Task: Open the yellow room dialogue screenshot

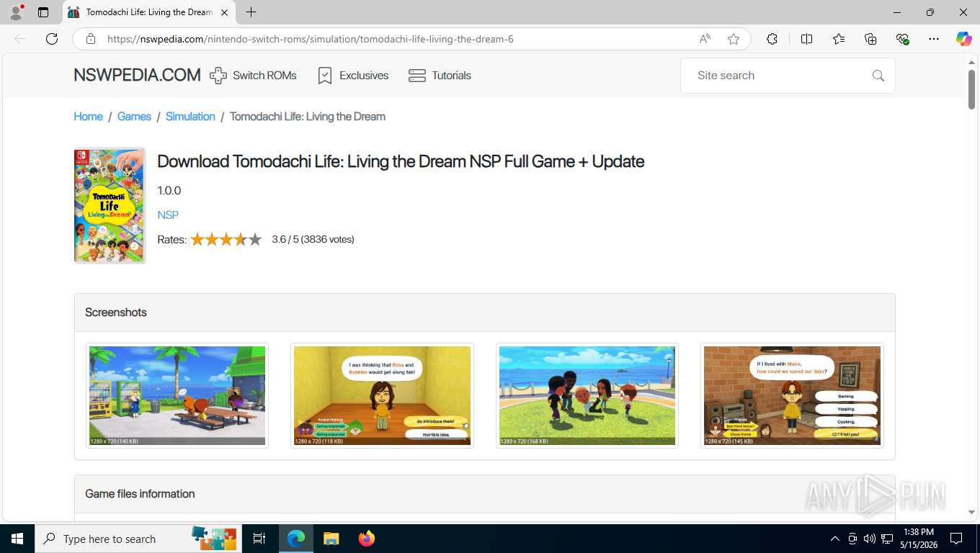Action: [x=382, y=395]
